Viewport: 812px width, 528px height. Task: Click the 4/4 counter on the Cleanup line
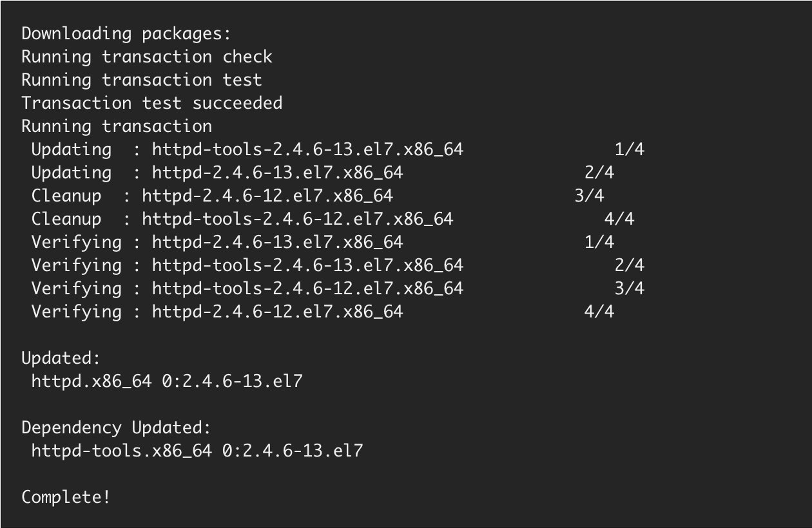pyautogui.click(x=619, y=219)
